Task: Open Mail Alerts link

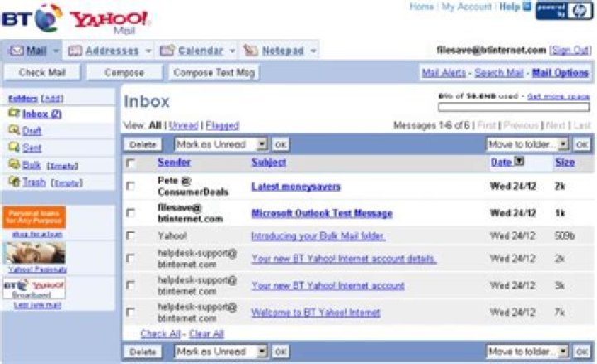Action: point(444,73)
